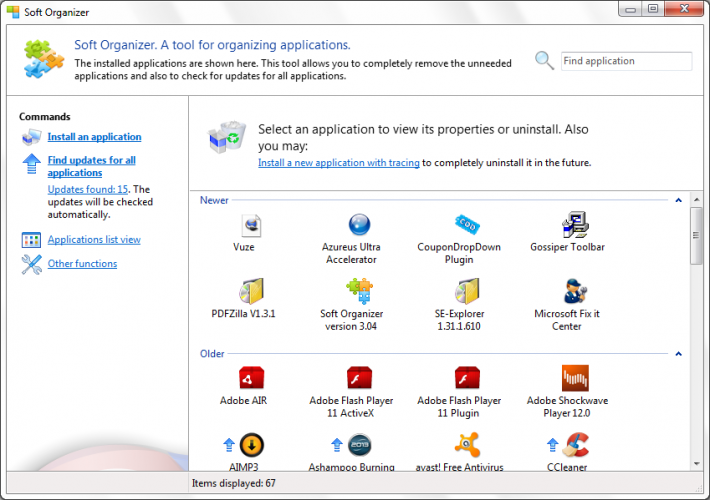This screenshot has width=710, height=500.
Task: Select the Adobe Shockwave Player 12.0 icon
Action: tap(575, 378)
